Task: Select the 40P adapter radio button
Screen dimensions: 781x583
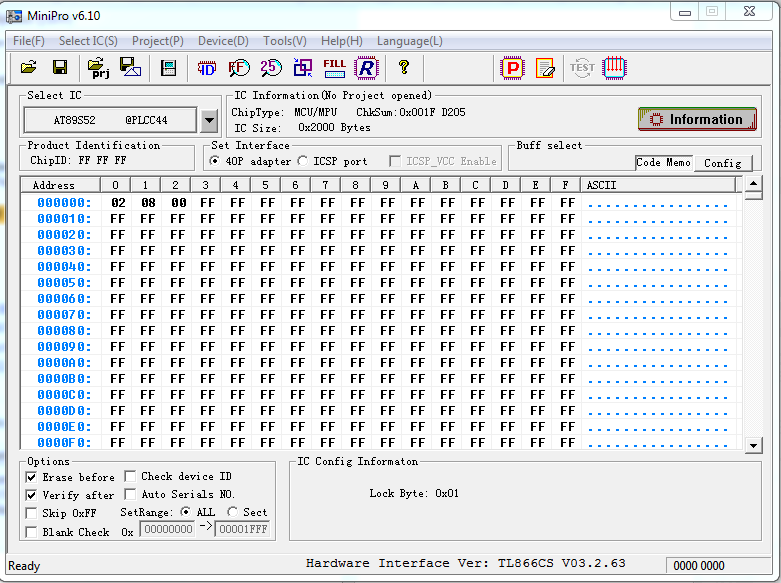Action: pyautogui.click(x=215, y=161)
